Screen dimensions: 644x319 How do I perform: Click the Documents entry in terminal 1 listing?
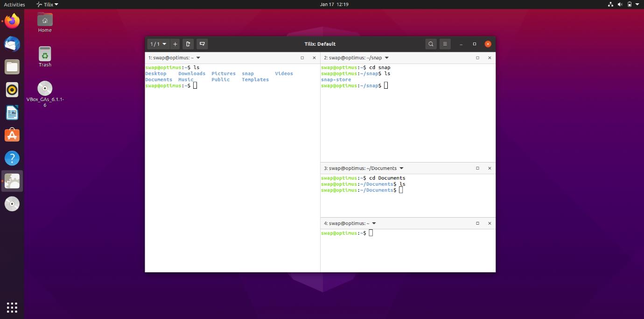pyautogui.click(x=159, y=79)
